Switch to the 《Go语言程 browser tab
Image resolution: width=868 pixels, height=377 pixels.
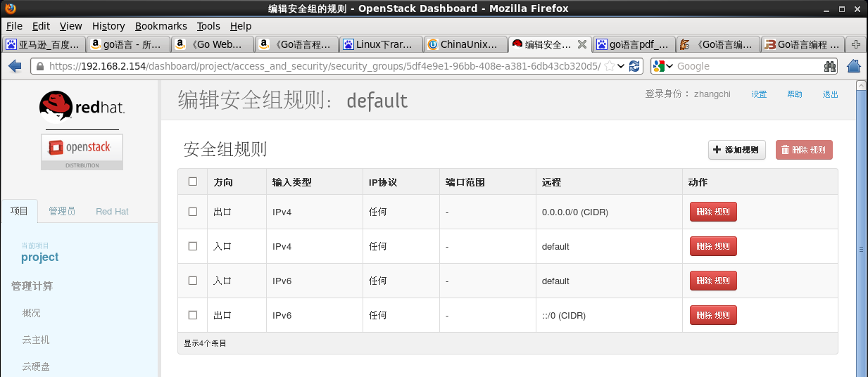click(297, 44)
